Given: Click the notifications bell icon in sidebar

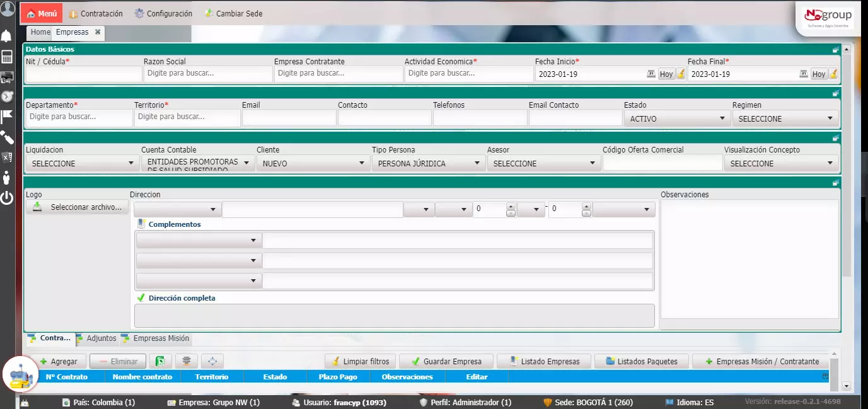Looking at the screenshot, I should 7,35.
